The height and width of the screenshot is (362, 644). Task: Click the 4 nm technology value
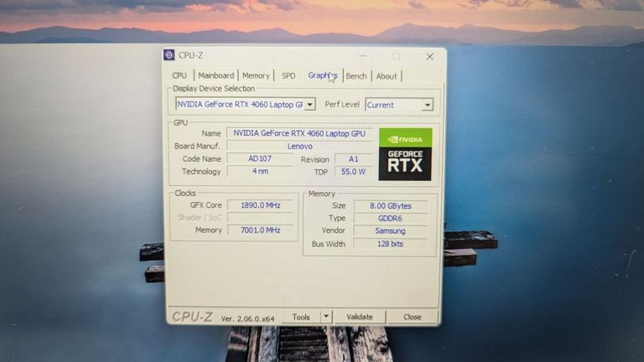[x=260, y=171]
